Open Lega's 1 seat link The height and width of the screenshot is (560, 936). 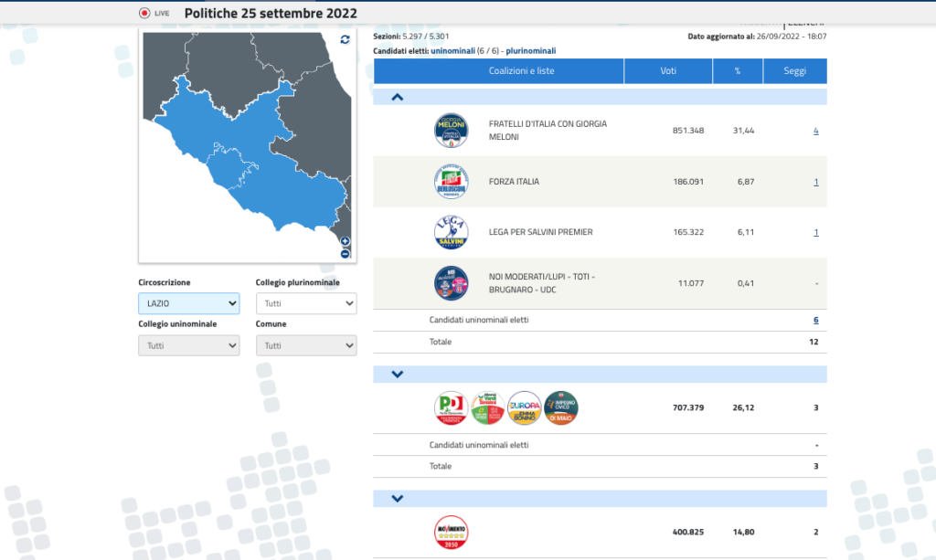tap(816, 233)
